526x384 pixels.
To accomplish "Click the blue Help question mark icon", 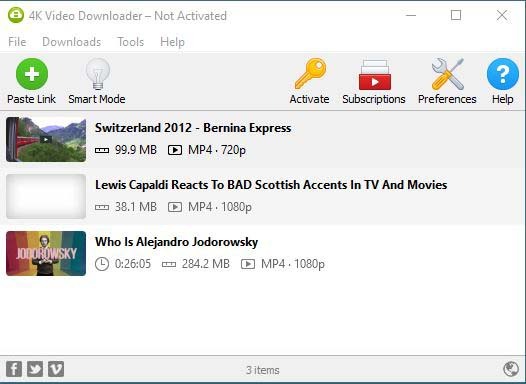I will 503,74.
